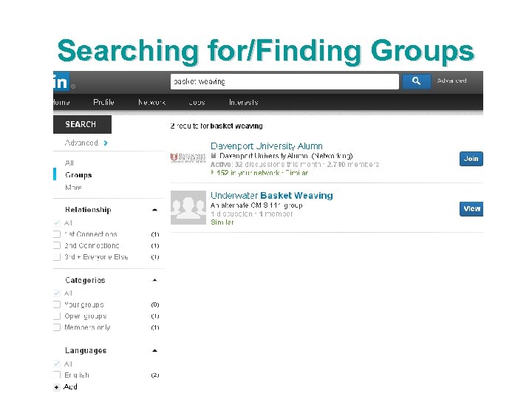
Task: Click the Underwater Basket Weaving group avatar
Action: tap(188, 208)
